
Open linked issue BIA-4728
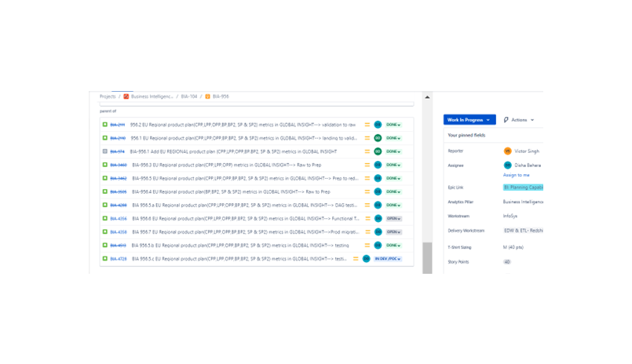[119, 259]
